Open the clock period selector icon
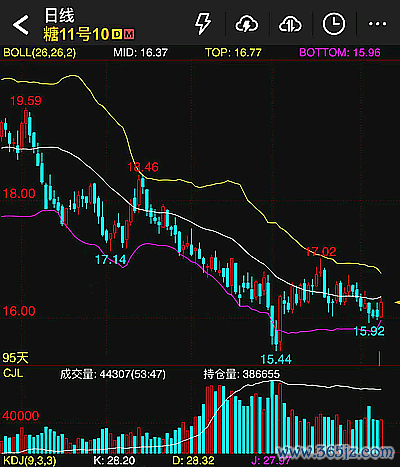 point(334,24)
